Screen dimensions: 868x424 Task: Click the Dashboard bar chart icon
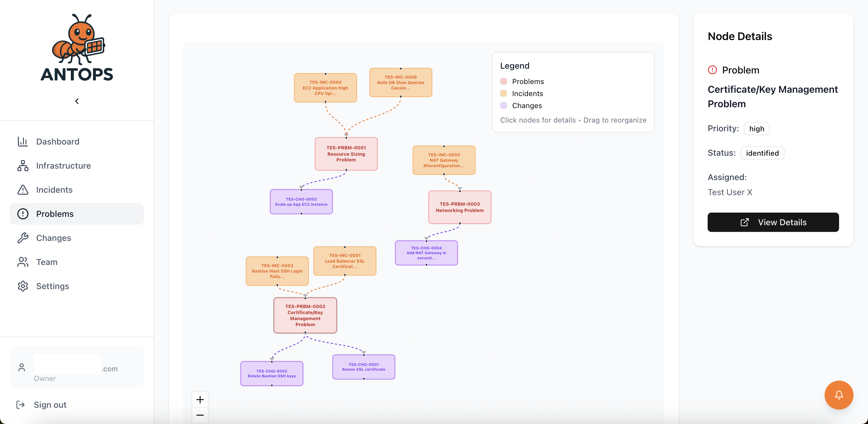point(23,142)
